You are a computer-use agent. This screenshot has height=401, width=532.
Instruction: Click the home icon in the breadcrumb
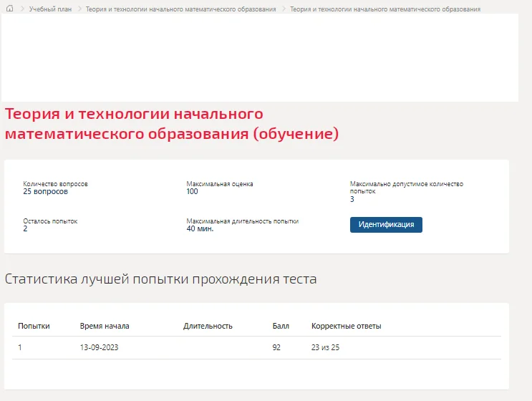pyautogui.click(x=10, y=9)
